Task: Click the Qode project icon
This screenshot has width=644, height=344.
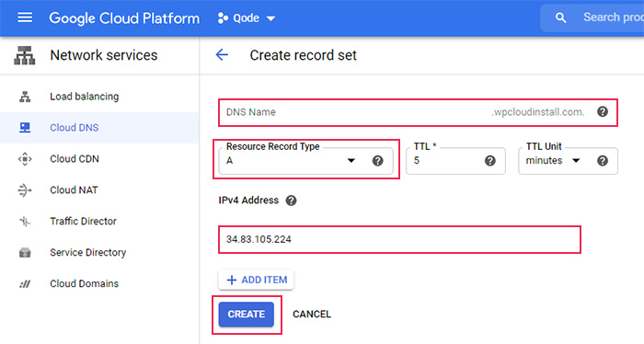Action: coord(223,18)
